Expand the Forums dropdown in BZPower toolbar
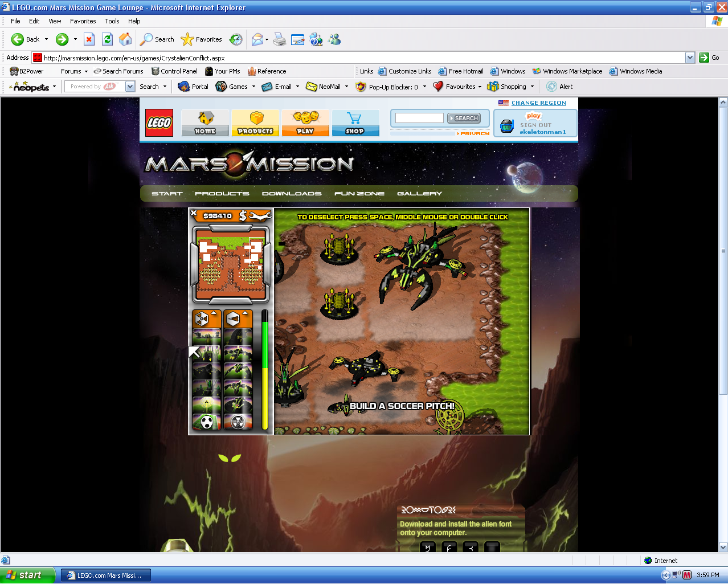Screen dimensions: 728x584 pyautogui.click(x=86, y=71)
